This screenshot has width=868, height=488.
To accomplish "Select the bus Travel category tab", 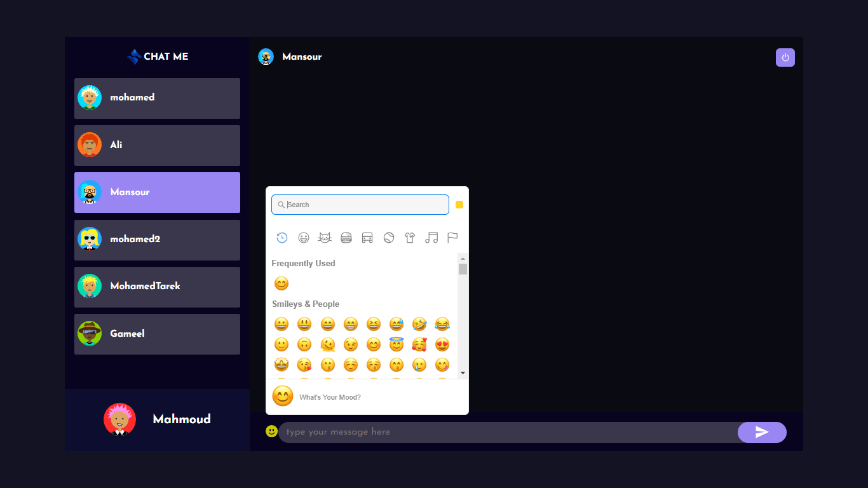I will [367, 238].
